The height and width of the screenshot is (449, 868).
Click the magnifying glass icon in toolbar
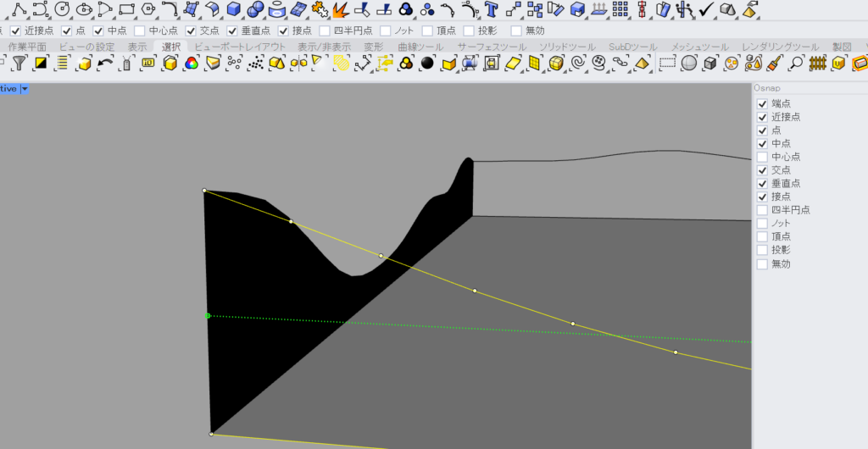pyautogui.click(x=796, y=64)
